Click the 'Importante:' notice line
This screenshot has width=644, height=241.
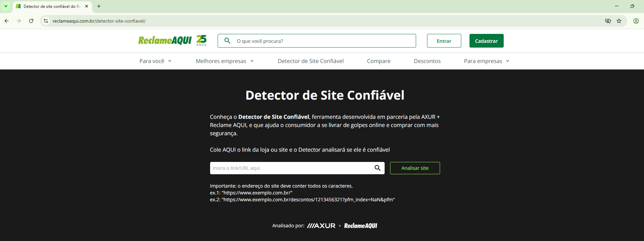click(x=281, y=186)
